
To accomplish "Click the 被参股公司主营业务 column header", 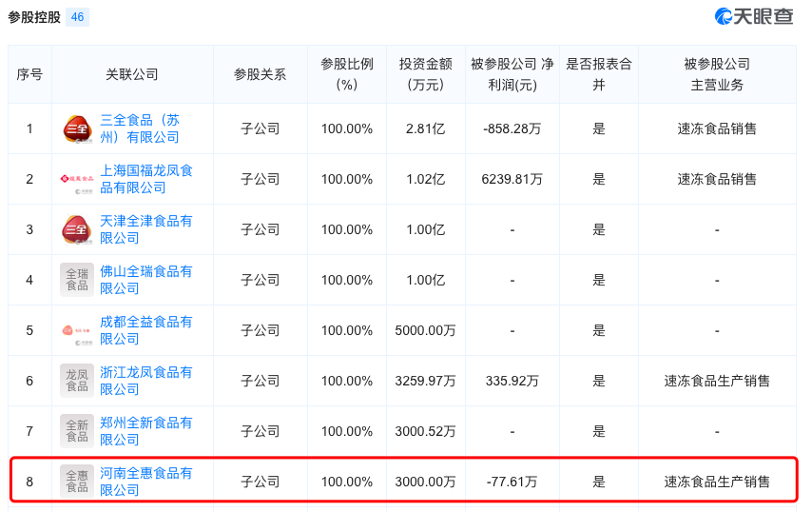I will pos(717,74).
